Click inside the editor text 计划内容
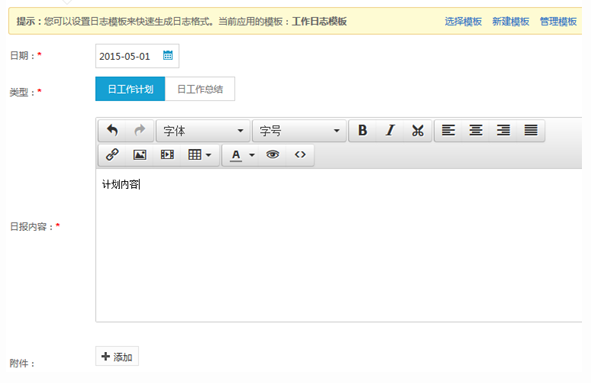This screenshot has height=383, width=591. coord(121,184)
